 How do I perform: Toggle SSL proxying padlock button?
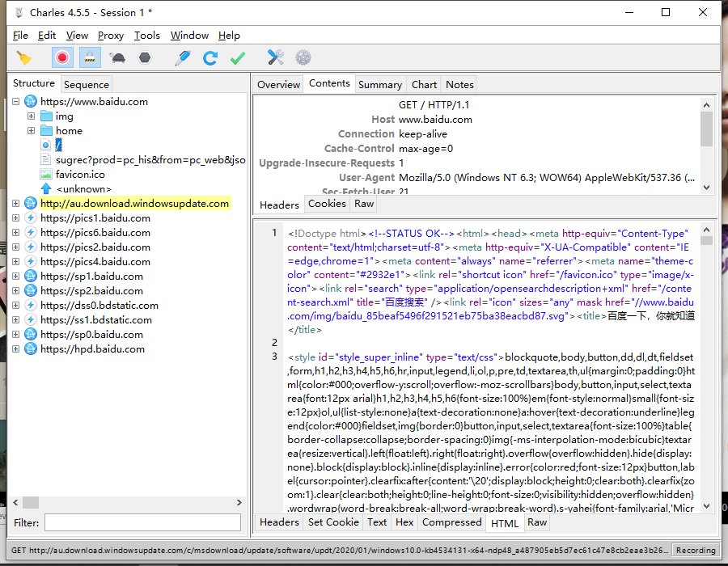click(x=90, y=58)
